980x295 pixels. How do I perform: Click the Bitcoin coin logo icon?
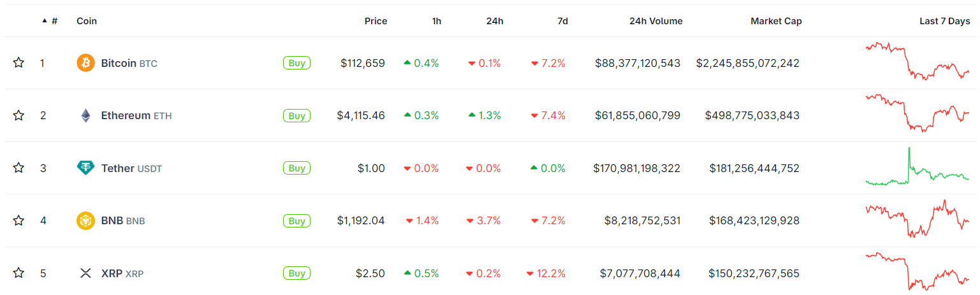coord(85,63)
